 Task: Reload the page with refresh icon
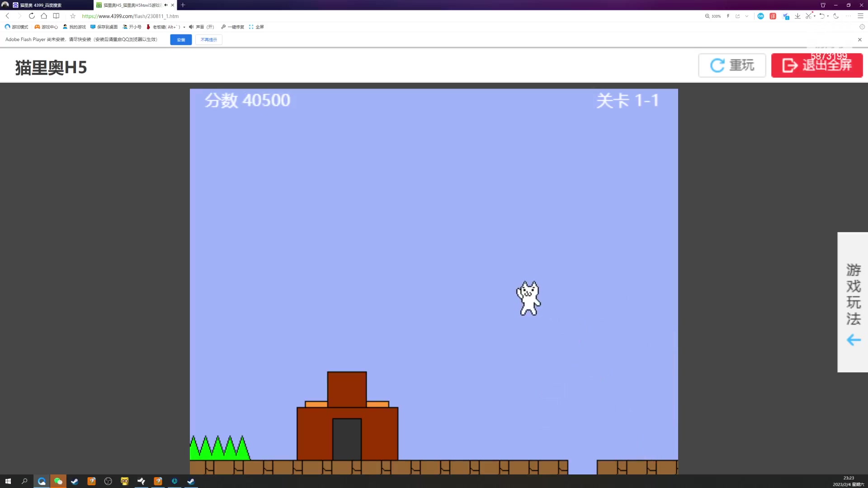click(32, 16)
